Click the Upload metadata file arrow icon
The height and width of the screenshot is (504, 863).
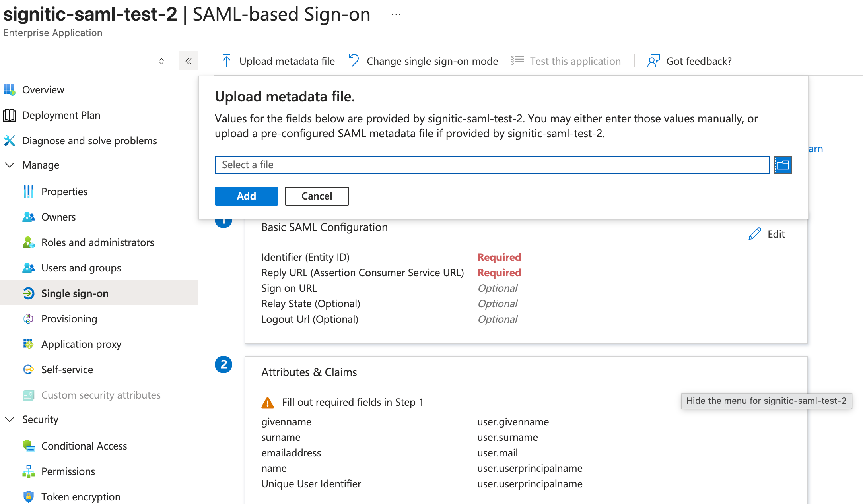[227, 61]
